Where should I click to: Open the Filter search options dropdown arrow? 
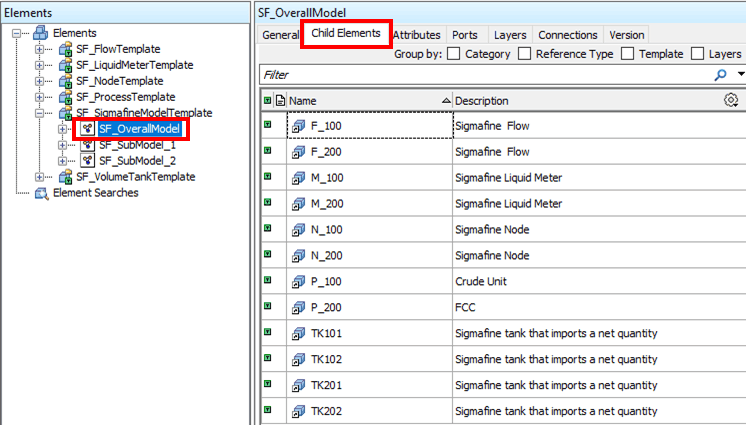point(740,75)
